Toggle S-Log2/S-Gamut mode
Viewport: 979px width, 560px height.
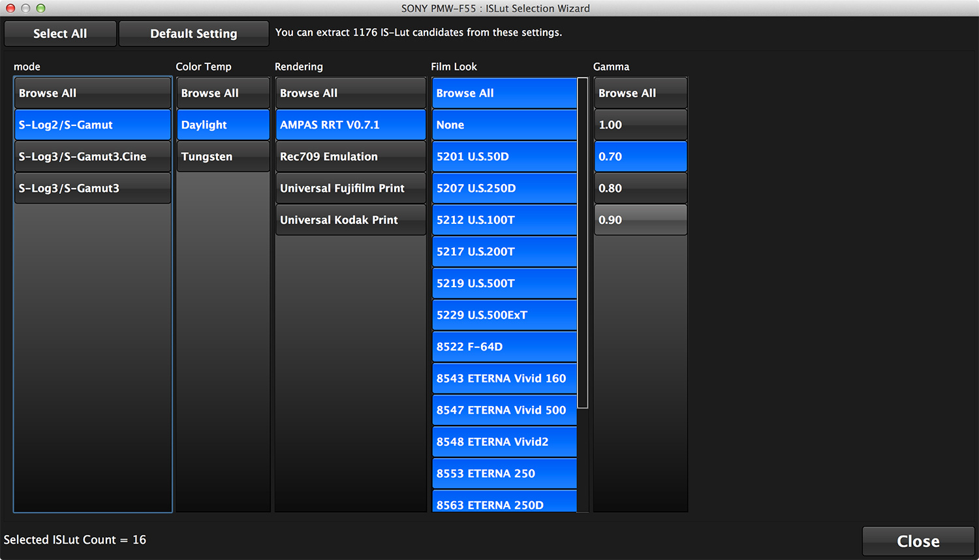93,125
